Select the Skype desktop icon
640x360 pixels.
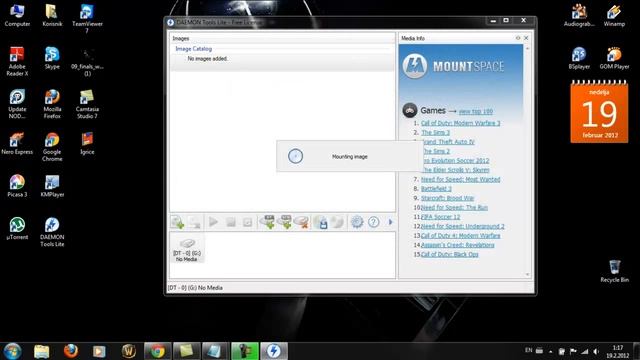coord(52,58)
